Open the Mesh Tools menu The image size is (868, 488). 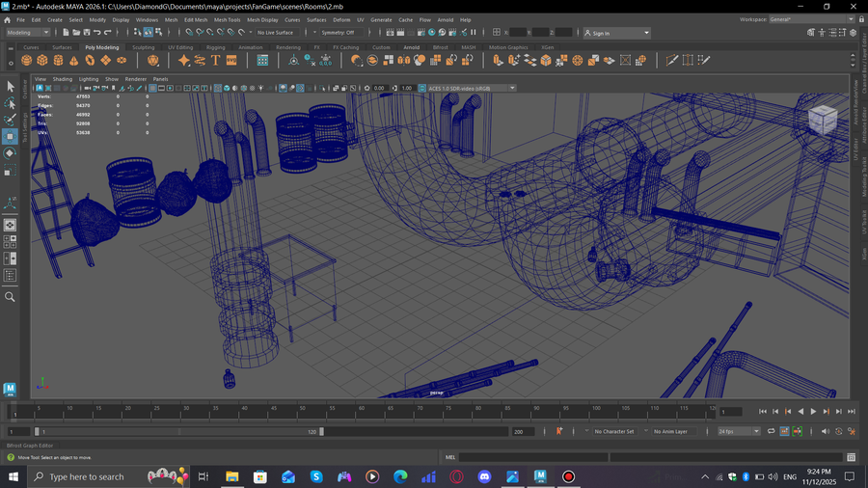[228, 19]
